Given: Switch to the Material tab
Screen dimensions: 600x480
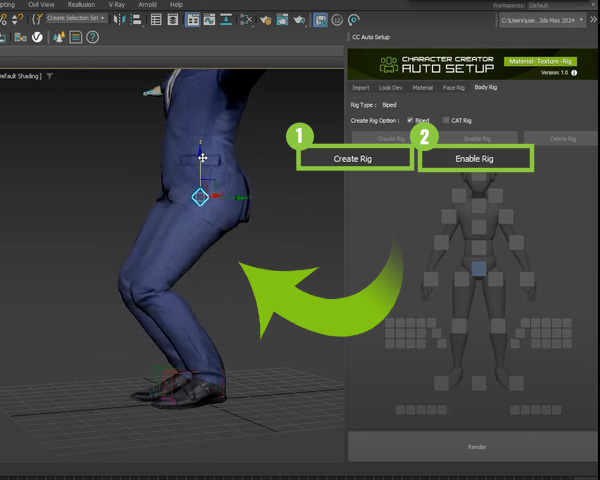Looking at the screenshot, I should pos(422,88).
